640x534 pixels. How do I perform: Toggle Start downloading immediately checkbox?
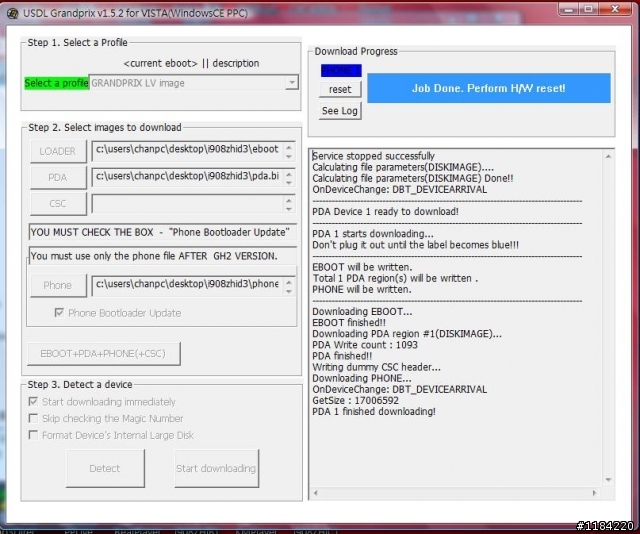(x=33, y=401)
